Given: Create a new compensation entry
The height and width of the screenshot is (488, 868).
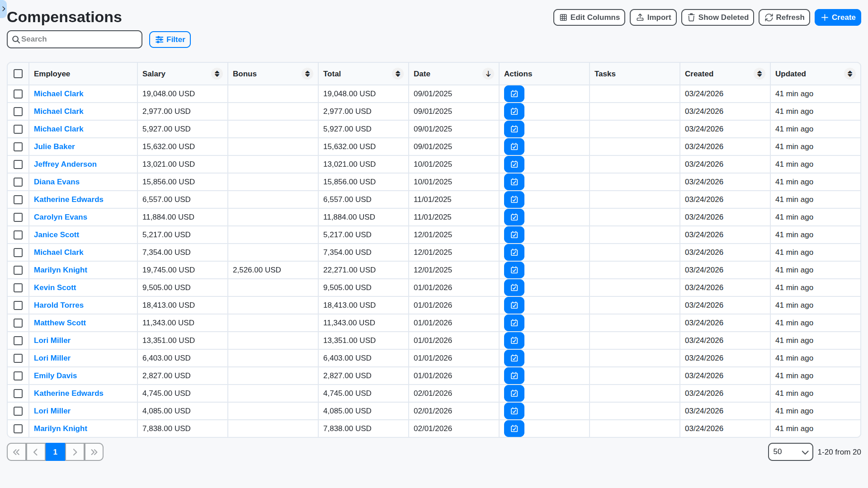Looking at the screenshot, I should point(838,17).
